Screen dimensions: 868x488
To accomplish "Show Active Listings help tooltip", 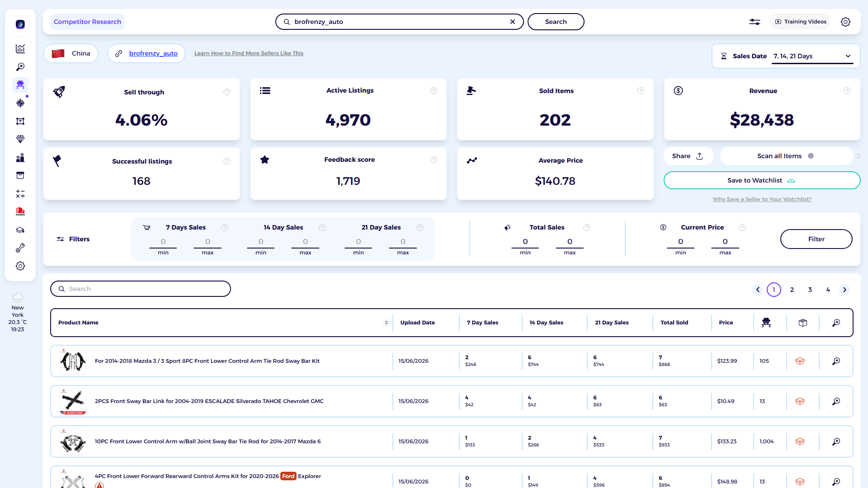I will pyautogui.click(x=434, y=91).
